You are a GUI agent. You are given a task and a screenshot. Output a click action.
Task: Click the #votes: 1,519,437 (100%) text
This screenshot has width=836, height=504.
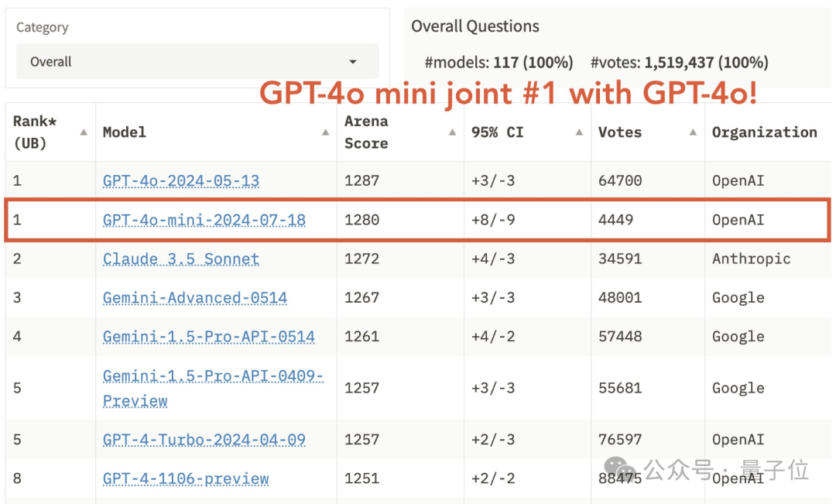pos(680,63)
